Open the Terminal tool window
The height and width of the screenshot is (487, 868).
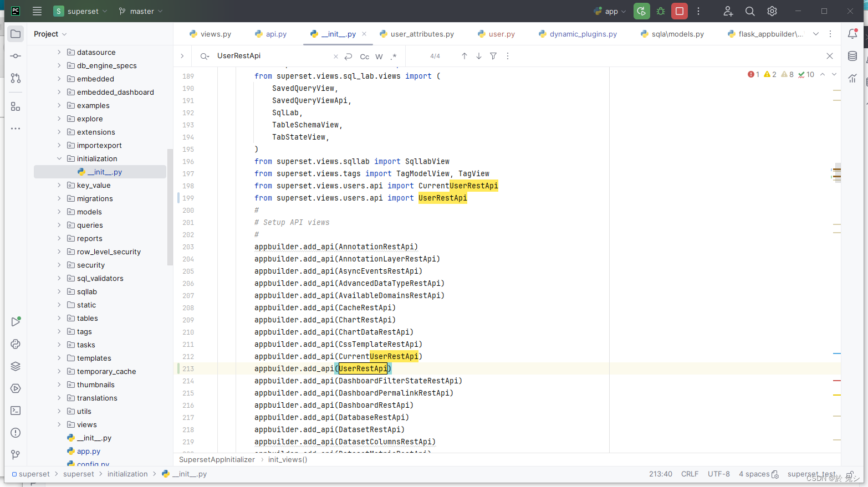coord(16,411)
